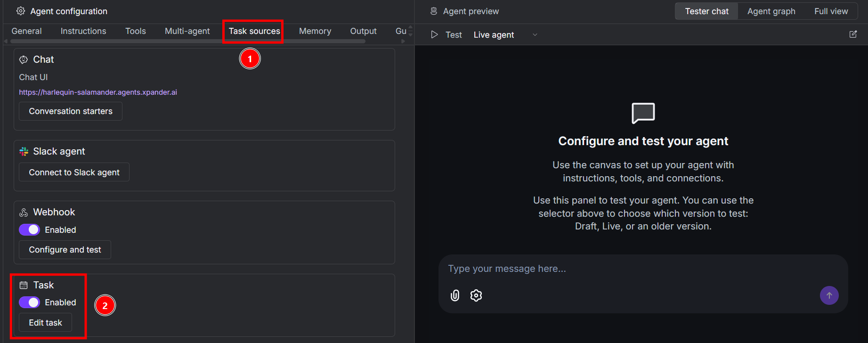The image size is (868, 343).
Task: Open the Tools tab
Action: [136, 31]
